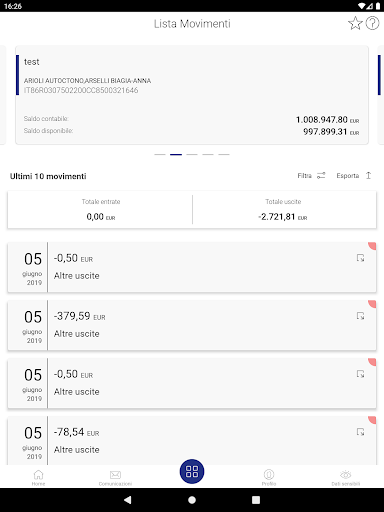Select the test account card

coord(192,95)
